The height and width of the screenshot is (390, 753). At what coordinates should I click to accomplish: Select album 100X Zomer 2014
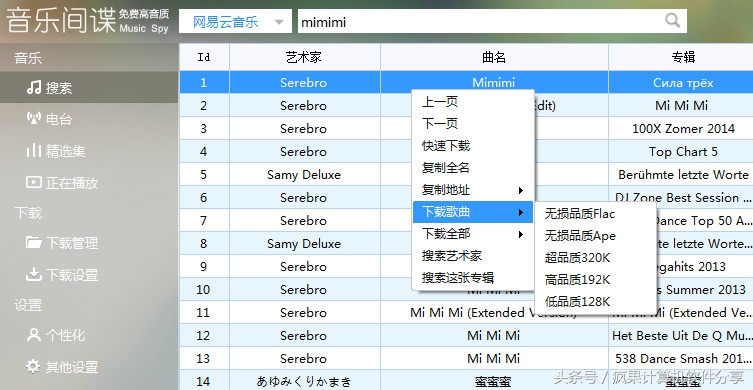(683, 129)
